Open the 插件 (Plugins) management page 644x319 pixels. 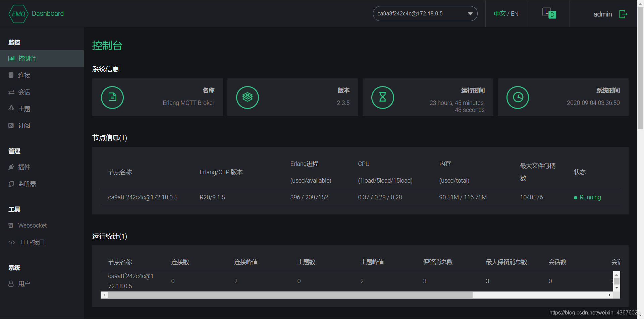pos(24,167)
